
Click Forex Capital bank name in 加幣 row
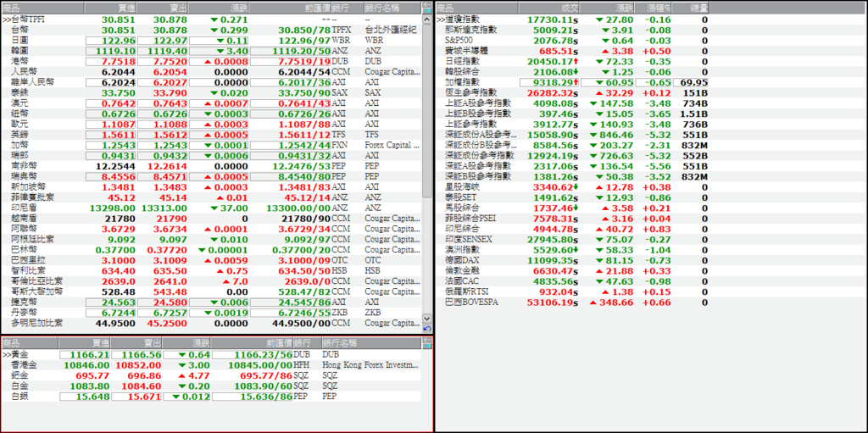(392, 145)
